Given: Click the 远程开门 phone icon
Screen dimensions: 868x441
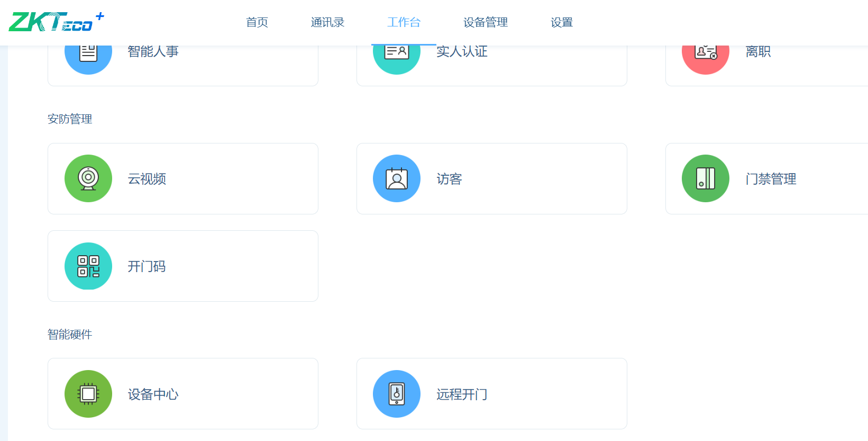Looking at the screenshot, I should click(x=396, y=394).
